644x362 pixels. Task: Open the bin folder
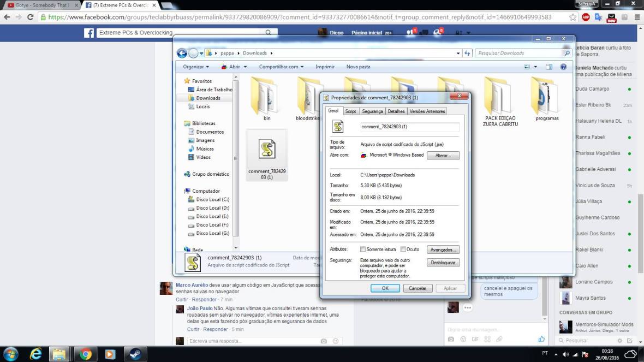pyautogui.click(x=267, y=97)
